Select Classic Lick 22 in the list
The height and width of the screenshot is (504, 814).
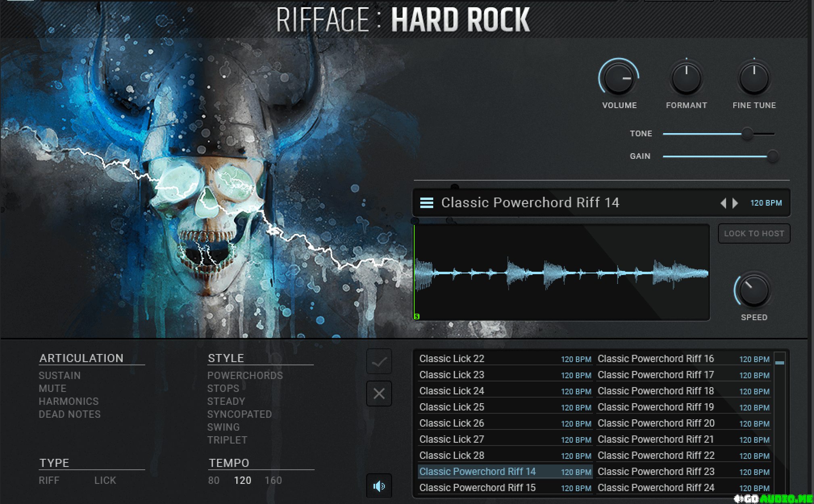(505, 358)
